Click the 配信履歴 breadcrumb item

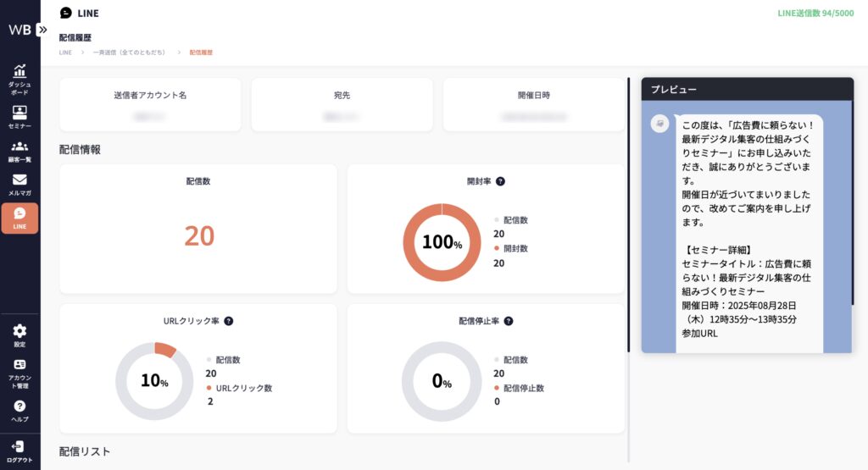(x=201, y=53)
